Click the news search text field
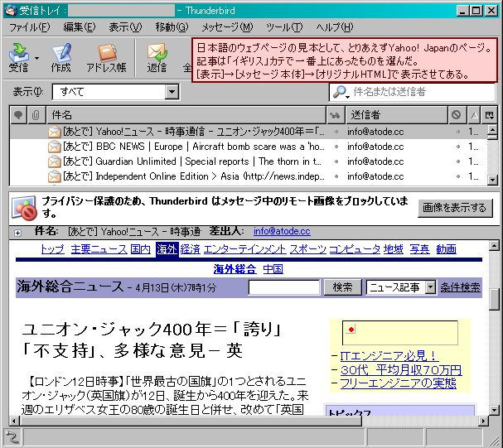 tap(284, 287)
